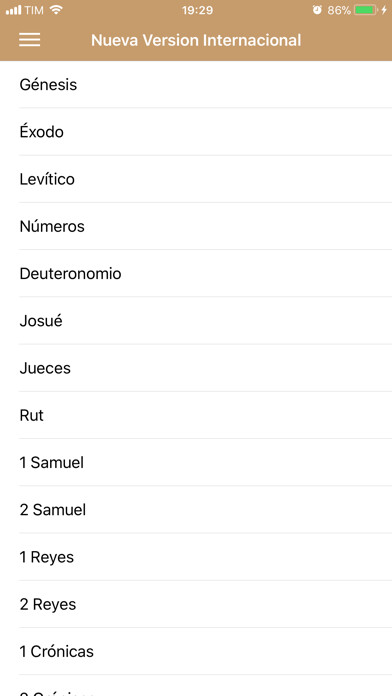Tap the battery icon in status bar

click(366, 10)
